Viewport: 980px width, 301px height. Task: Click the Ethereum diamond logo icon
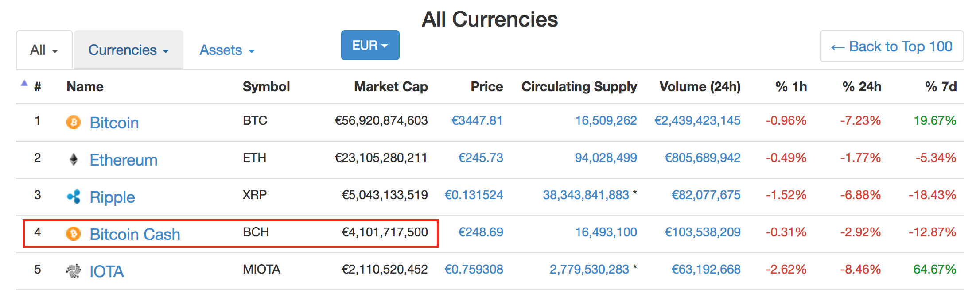click(74, 159)
